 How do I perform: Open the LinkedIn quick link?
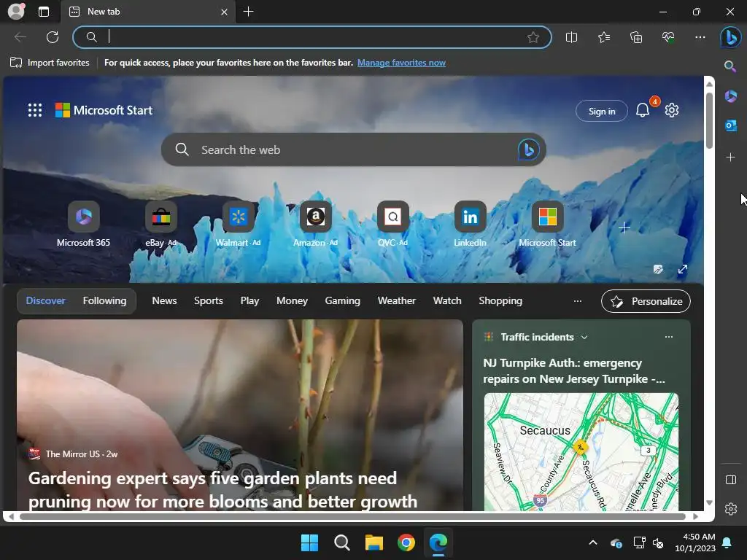470,225
